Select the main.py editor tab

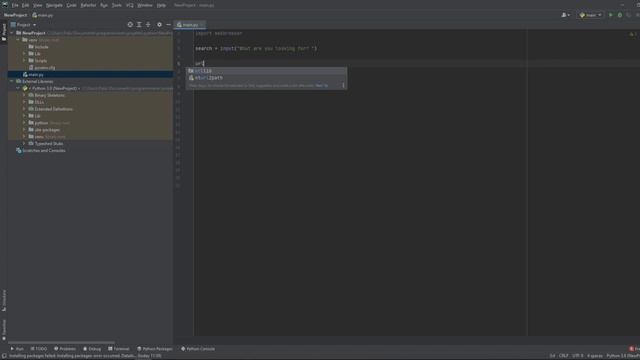tap(190, 25)
